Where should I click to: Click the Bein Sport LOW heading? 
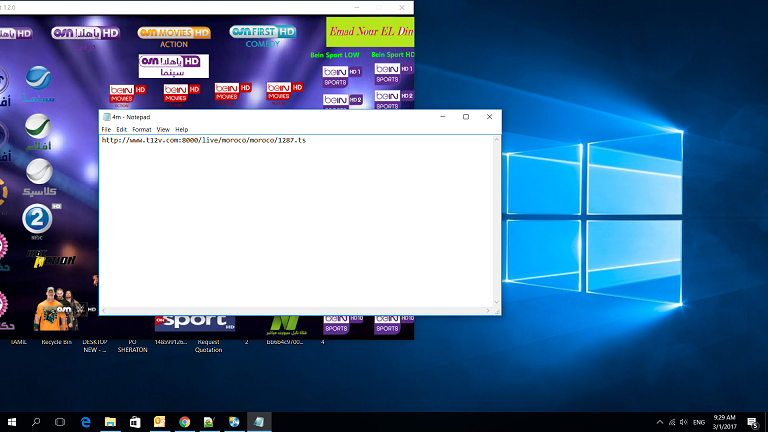(335, 55)
